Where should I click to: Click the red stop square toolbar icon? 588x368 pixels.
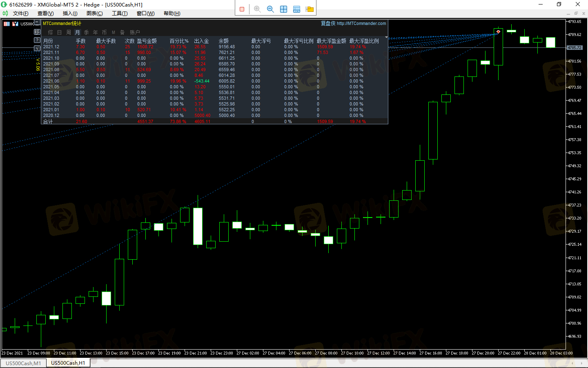pos(242,9)
